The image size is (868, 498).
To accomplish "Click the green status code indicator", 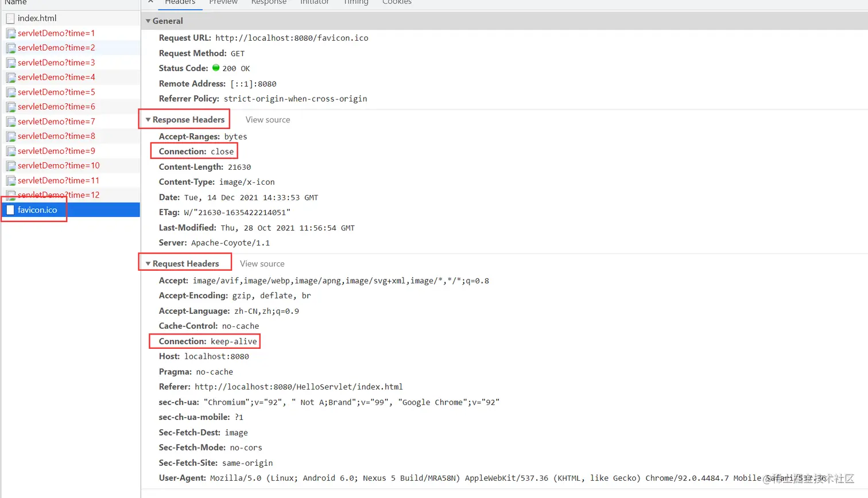I will 216,68.
